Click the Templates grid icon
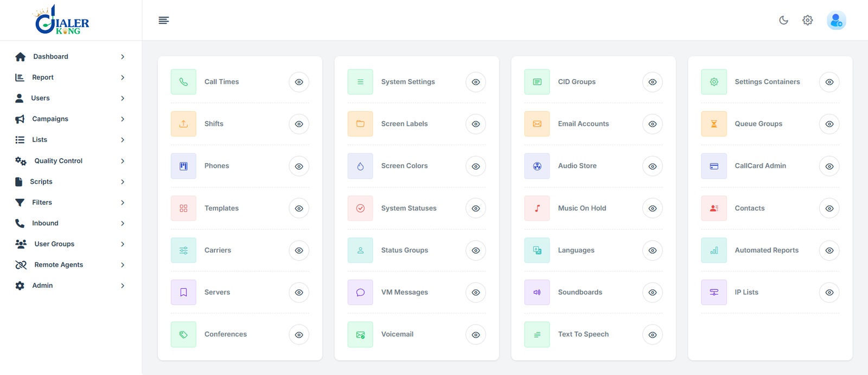 [x=183, y=208]
